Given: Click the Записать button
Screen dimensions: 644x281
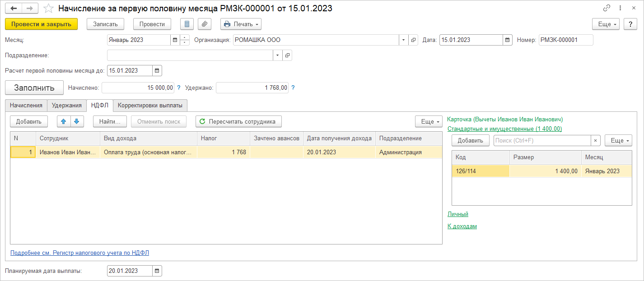Looking at the screenshot, I should point(105,24).
